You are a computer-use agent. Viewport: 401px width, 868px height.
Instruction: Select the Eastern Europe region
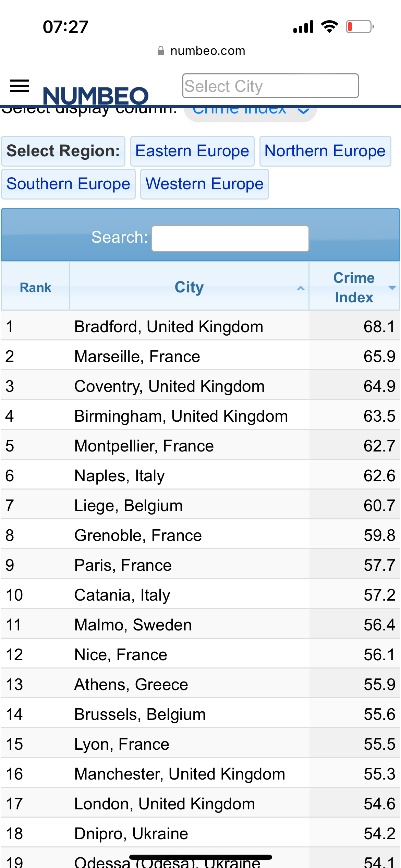pos(192,151)
